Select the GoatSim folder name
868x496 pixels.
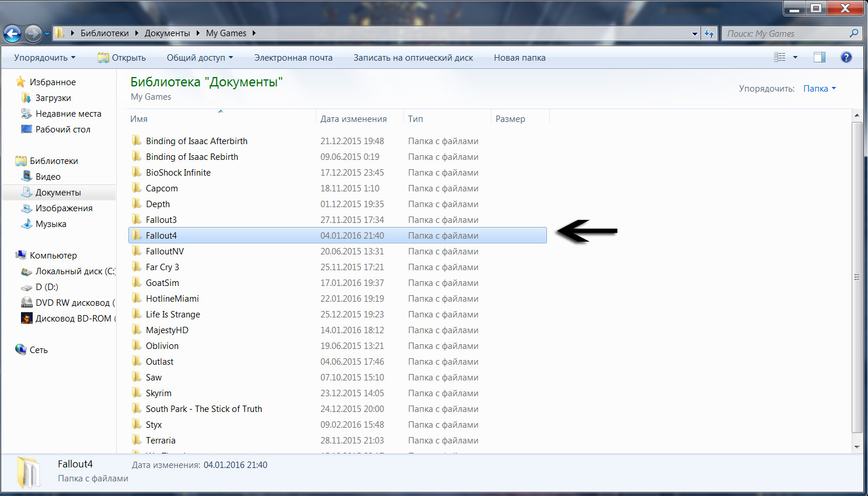(x=162, y=283)
